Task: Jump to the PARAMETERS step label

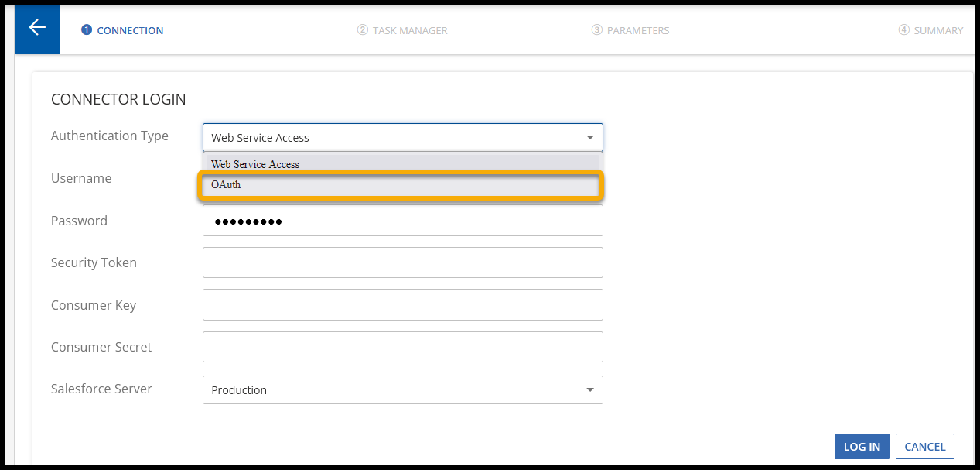Action: point(638,30)
